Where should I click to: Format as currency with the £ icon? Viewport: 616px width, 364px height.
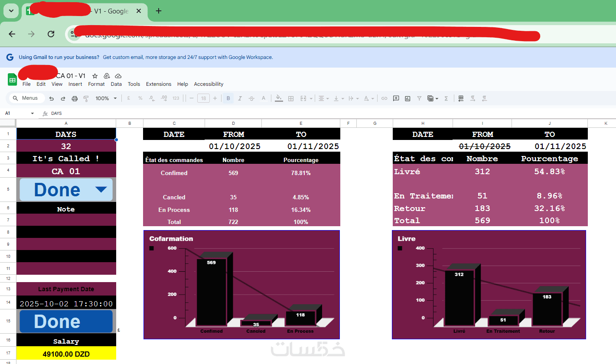129,98
